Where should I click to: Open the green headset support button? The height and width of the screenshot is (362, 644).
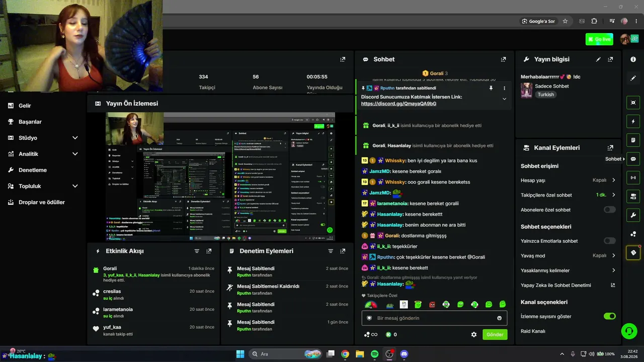tap(629, 330)
